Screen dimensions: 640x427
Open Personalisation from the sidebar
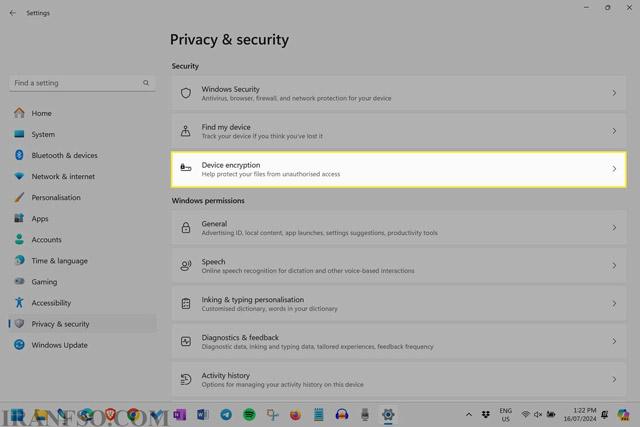[x=82, y=198]
